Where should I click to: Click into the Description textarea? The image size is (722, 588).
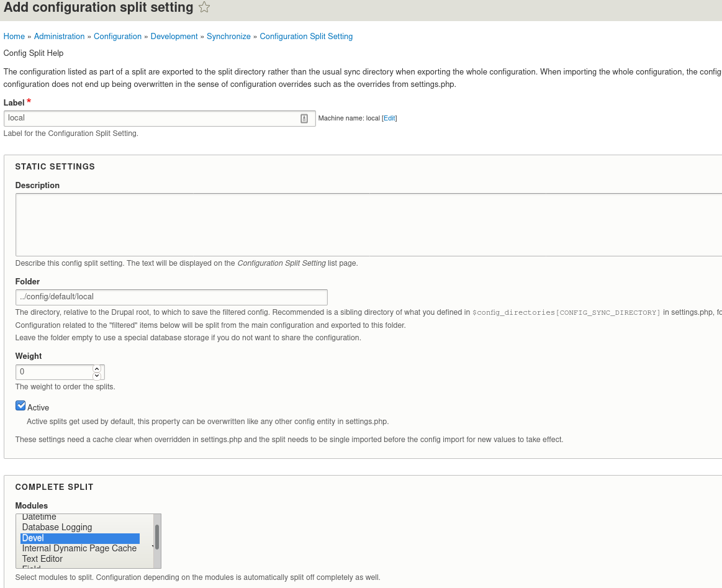(x=368, y=225)
